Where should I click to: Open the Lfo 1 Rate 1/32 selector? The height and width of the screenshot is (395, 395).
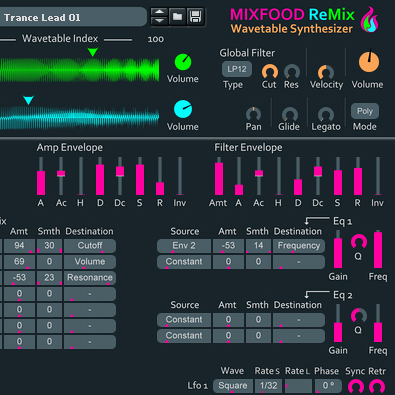point(269,386)
